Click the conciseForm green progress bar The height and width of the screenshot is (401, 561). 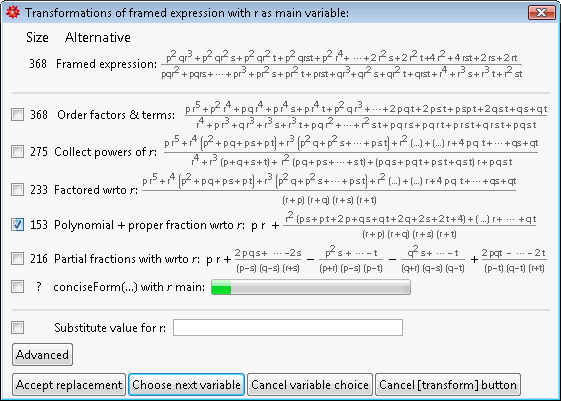click(311, 287)
